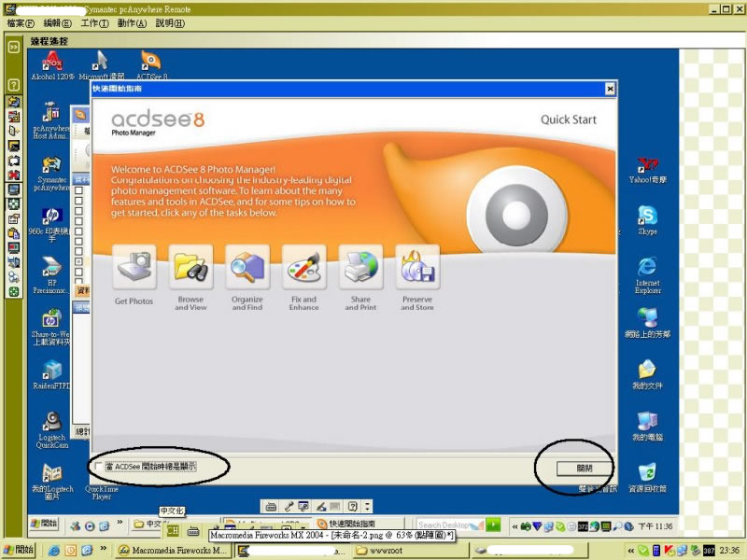Click the local taskbar 開始 Start button

tap(19, 550)
